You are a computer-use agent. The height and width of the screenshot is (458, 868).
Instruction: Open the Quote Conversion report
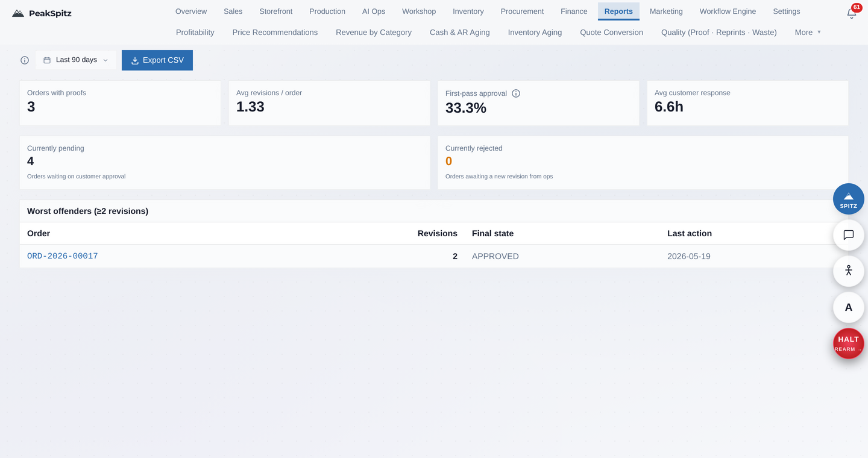coord(611,33)
